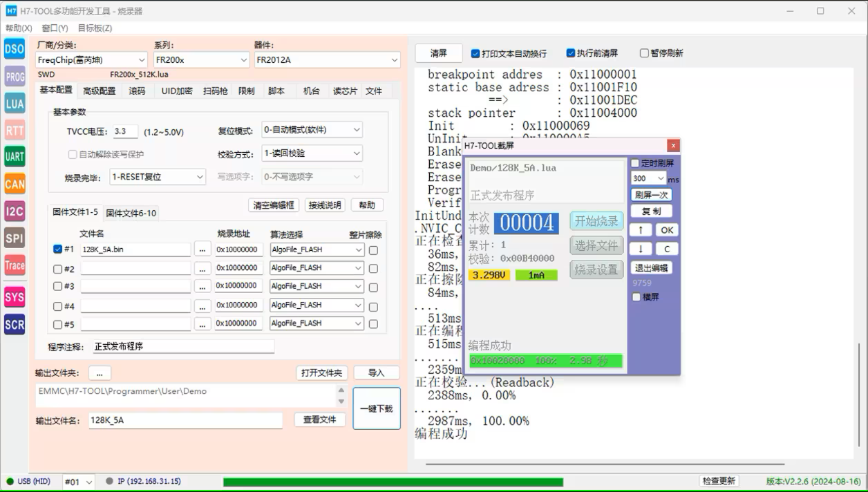Click the 打开文件夹 button
Screen dimensions: 868x492
tap(322, 373)
